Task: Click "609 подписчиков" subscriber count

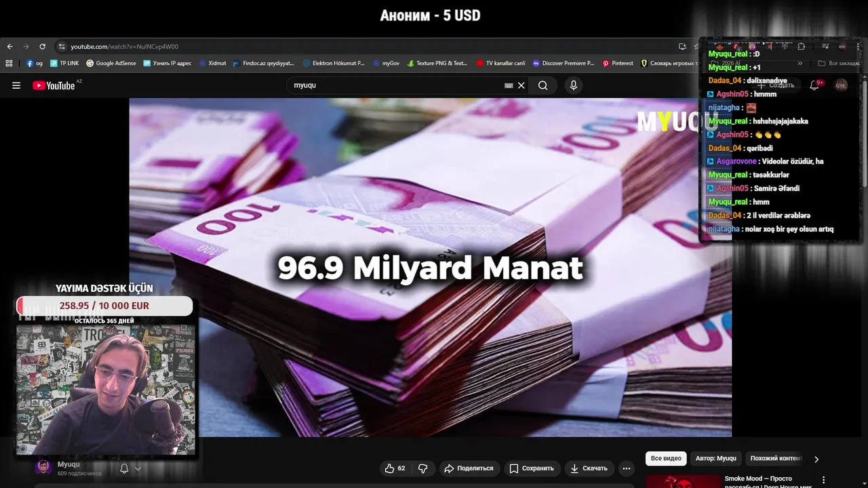Action: pyautogui.click(x=79, y=473)
